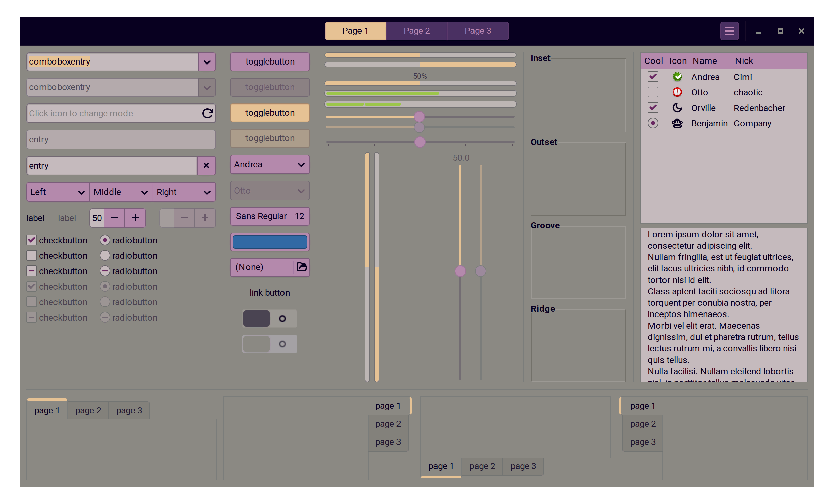The height and width of the screenshot is (504, 834).
Task: Click the refresh icon in the mode entry
Action: (x=207, y=113)
